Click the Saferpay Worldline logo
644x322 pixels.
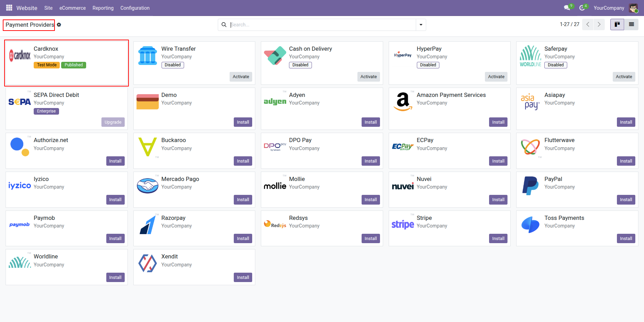pyautogui.click(x=530, y=56)
